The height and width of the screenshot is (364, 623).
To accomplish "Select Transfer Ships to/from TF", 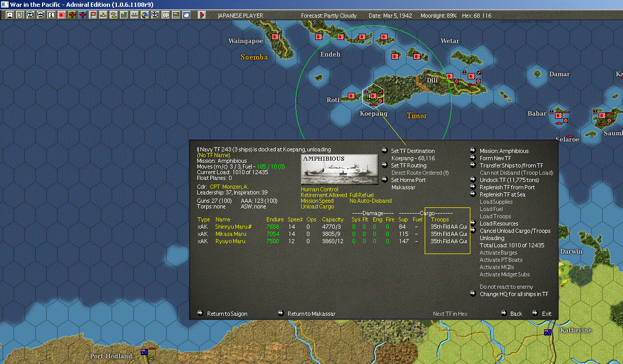I will point(511,165).
